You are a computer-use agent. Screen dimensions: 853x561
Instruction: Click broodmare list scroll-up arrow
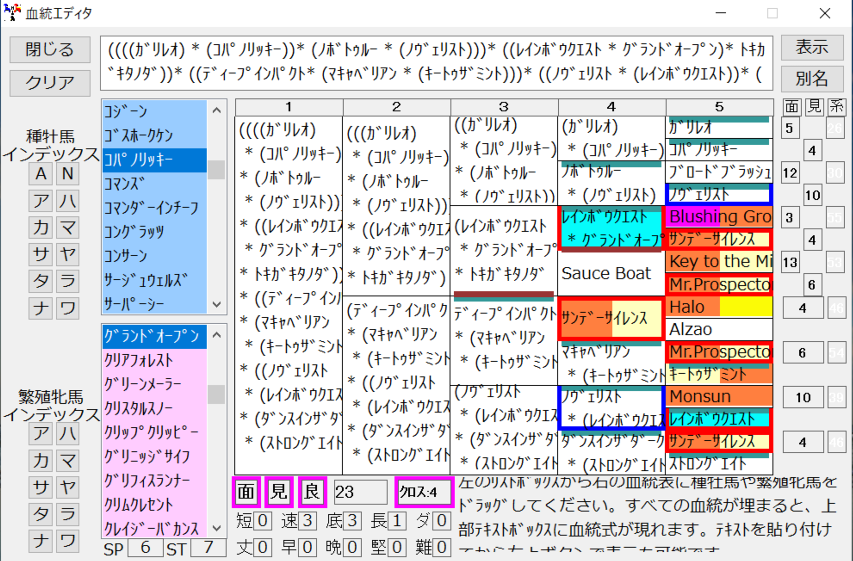pos(217,335)
